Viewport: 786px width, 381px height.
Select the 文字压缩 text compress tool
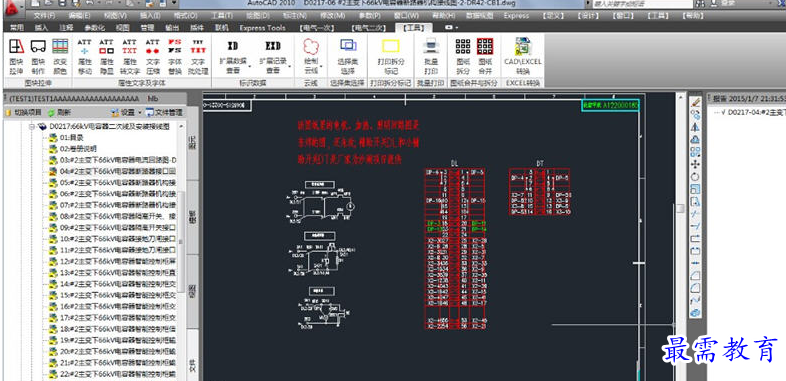point(153,56)
